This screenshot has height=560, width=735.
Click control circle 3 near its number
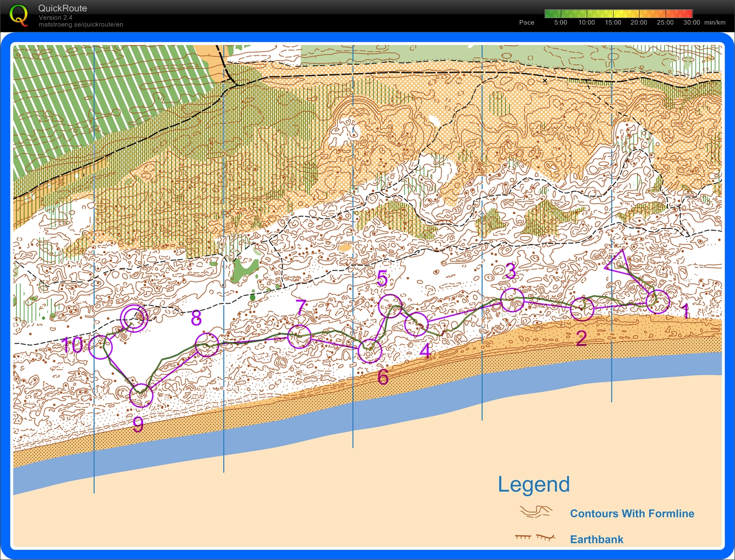(512, 301)
